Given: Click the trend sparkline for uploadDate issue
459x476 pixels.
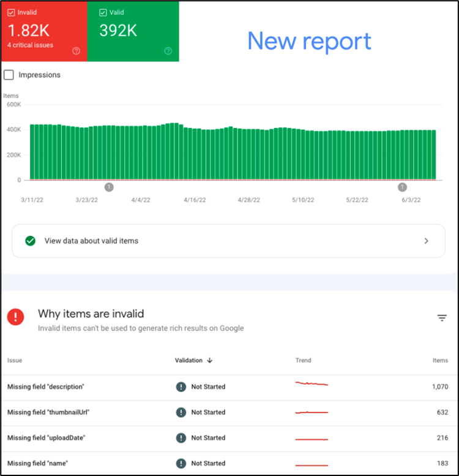Looking at the screenshot, I should (312, 439).
